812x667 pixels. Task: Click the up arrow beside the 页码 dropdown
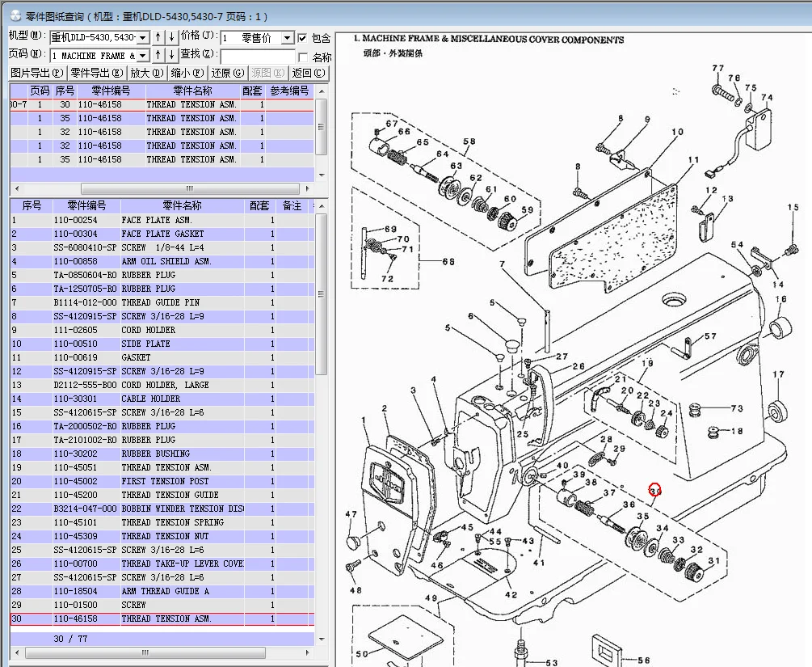(158, 55)
